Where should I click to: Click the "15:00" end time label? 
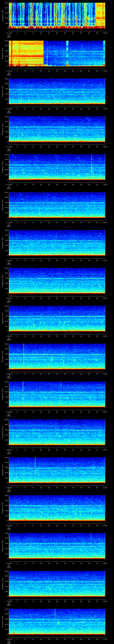(105, 33)
